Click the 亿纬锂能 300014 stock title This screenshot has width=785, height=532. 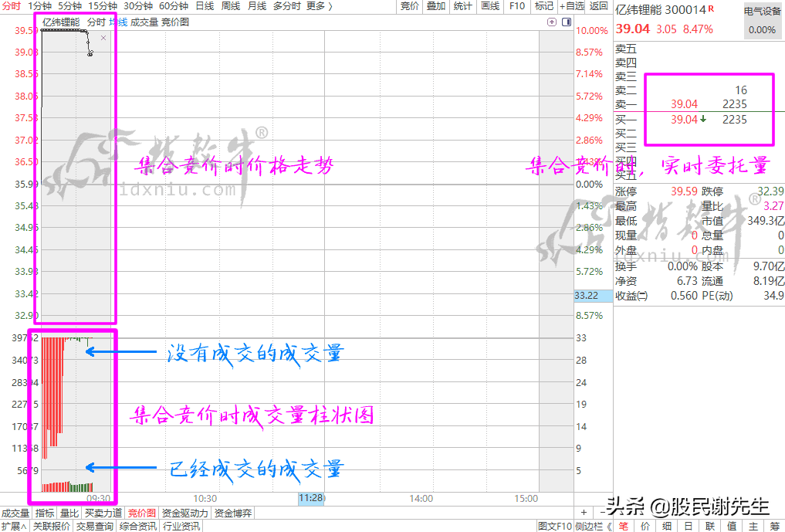tap(660, 9)
